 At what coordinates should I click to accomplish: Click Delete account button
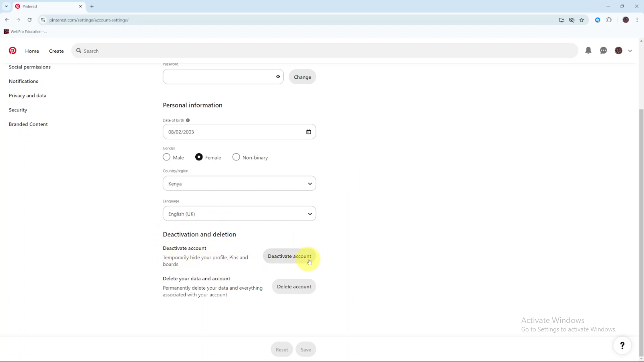[294, 286]
